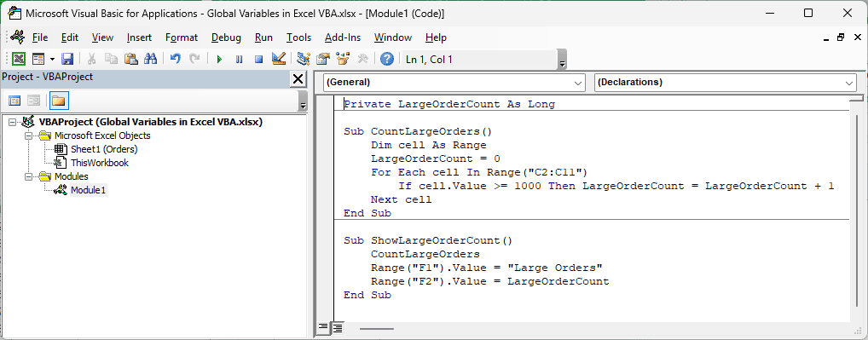Open the File menu
Image resolution: width=868 pixels, height=340 pixels.
(x=40, y=37)
